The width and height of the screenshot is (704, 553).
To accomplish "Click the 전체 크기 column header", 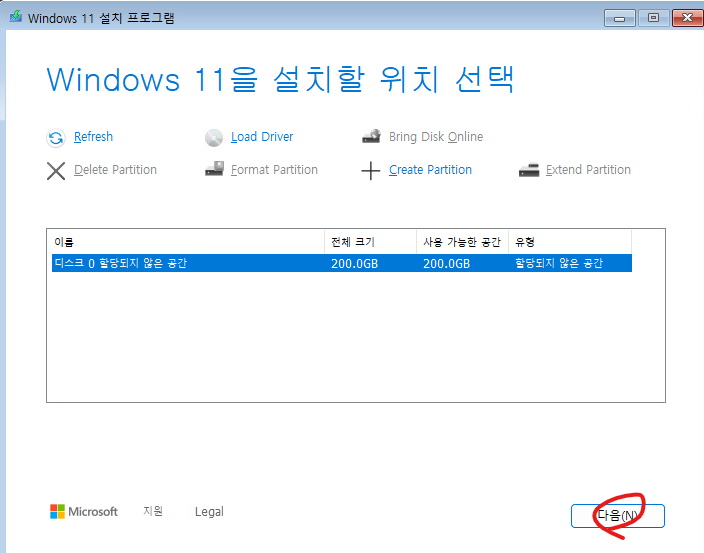I will [x=370, y=242].
